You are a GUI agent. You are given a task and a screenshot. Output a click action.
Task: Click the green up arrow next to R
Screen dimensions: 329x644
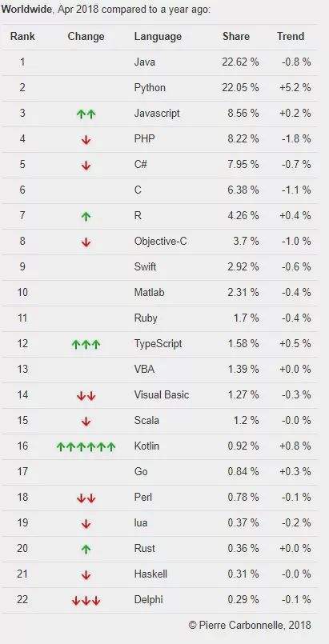click(86, 216)
